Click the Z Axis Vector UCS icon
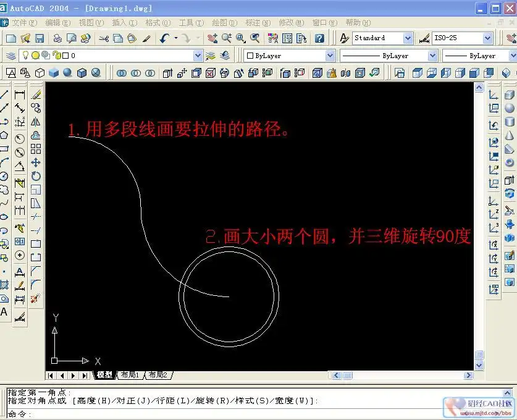517x420 pixels. click(494, 214)
